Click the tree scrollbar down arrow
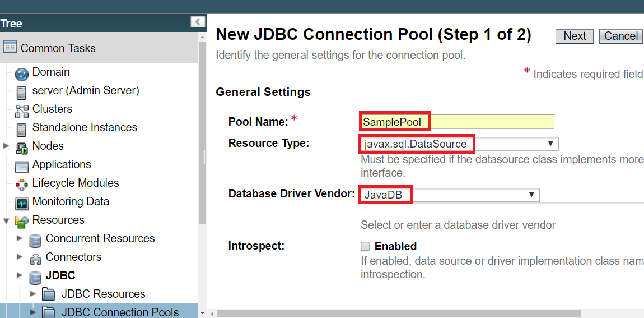 pyautogui.click(x=202, y=314)
